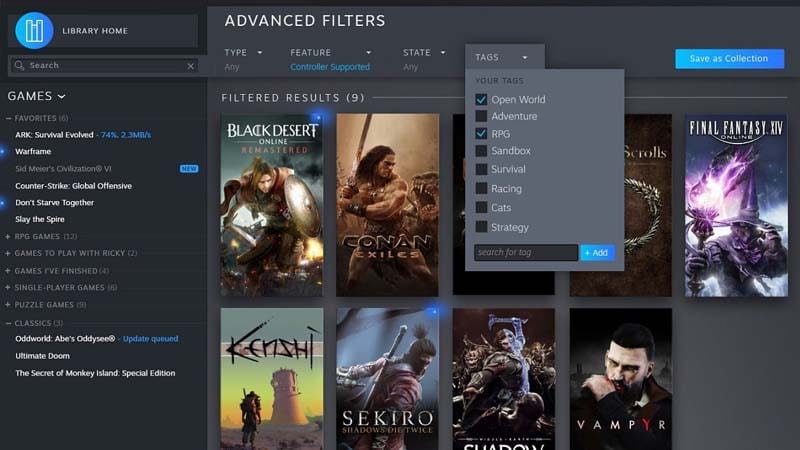Clear sidebar search with the X icon
800x450 pixels.
[190, 66]
